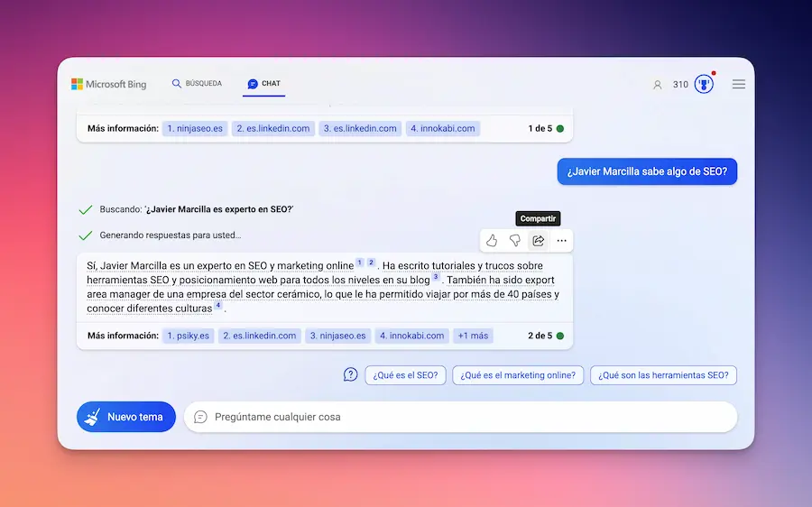The height and width of the screenshot is (507, 812).
Task: Click the Microsoft Bing logo
Action: (109, 84)
